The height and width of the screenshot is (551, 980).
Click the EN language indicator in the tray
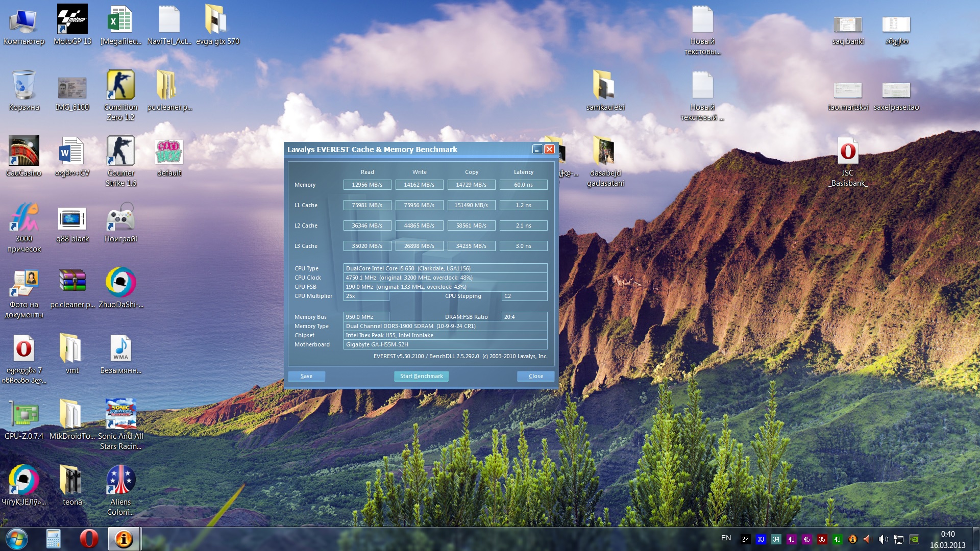(726, 538)
